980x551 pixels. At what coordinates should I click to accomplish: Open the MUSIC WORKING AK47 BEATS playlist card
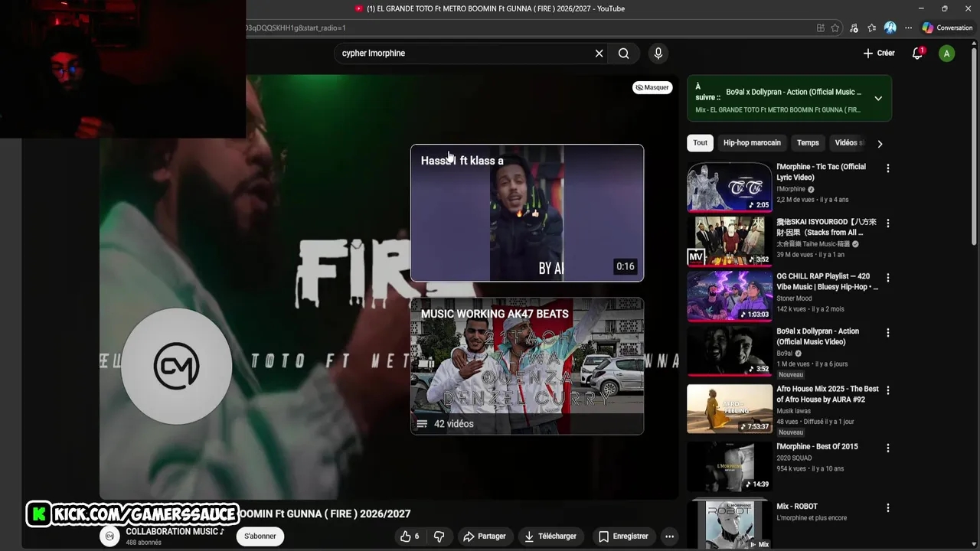527,366
